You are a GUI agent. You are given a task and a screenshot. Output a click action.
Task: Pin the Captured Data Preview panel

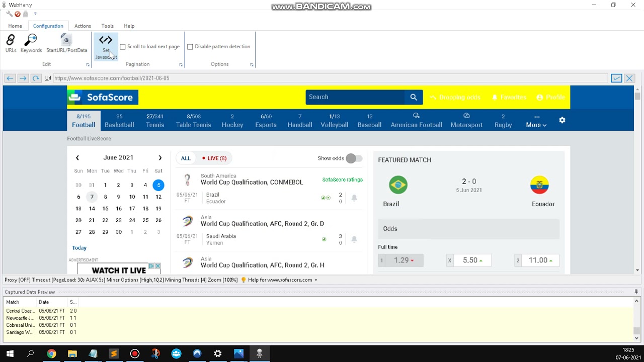tap(636, 292)
